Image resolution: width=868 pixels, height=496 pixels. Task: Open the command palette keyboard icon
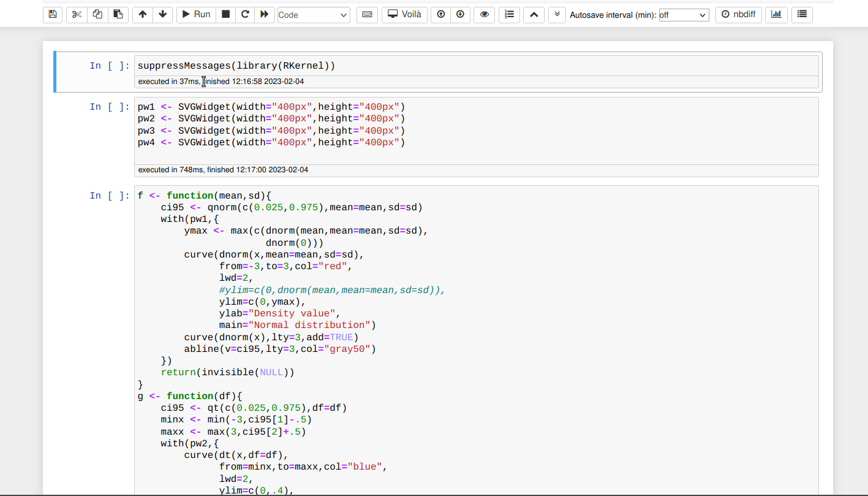click(x=367, y=14)
